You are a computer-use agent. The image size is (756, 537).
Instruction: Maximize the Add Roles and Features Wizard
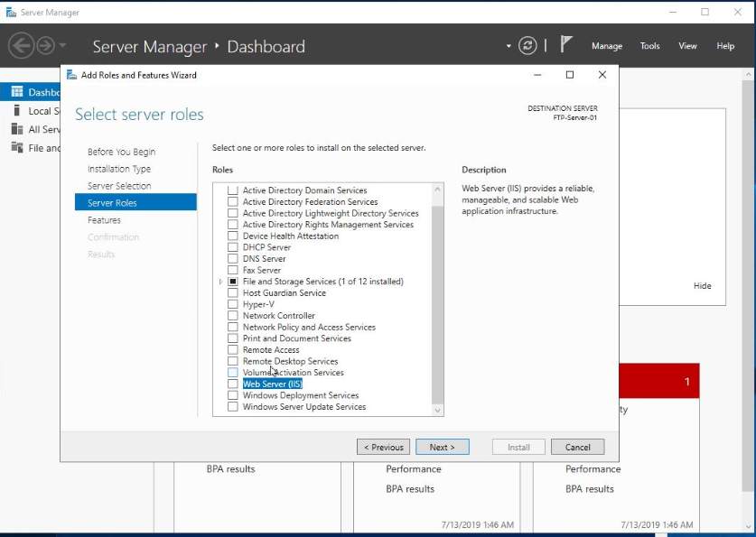[570, 75]
